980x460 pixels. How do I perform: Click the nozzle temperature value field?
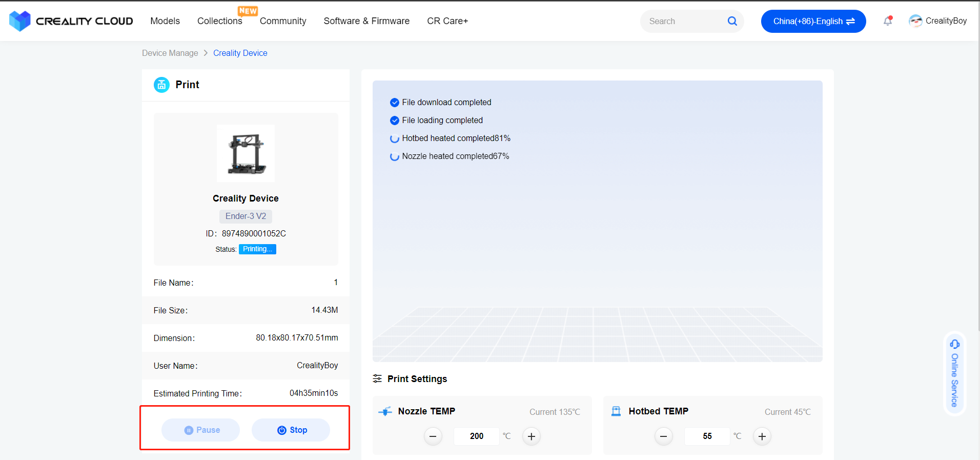[476, 436]
